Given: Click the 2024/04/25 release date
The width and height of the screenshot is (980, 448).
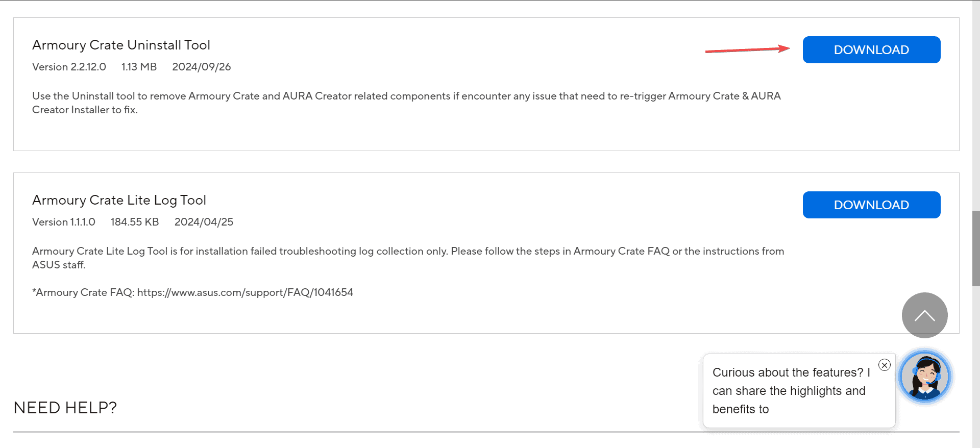Looking at the screenshot, I should [x=204, y=222].
